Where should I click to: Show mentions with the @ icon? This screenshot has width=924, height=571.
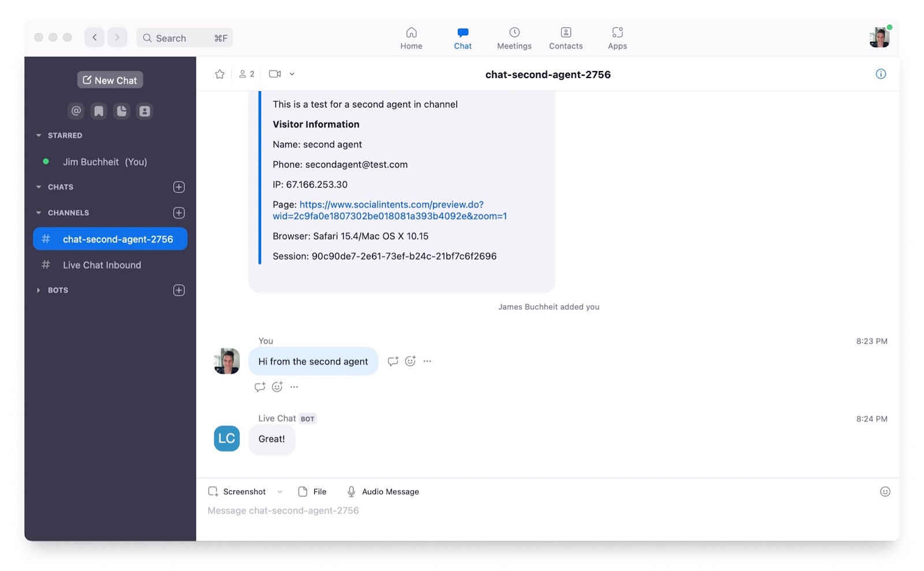click(x=76, y=110)
